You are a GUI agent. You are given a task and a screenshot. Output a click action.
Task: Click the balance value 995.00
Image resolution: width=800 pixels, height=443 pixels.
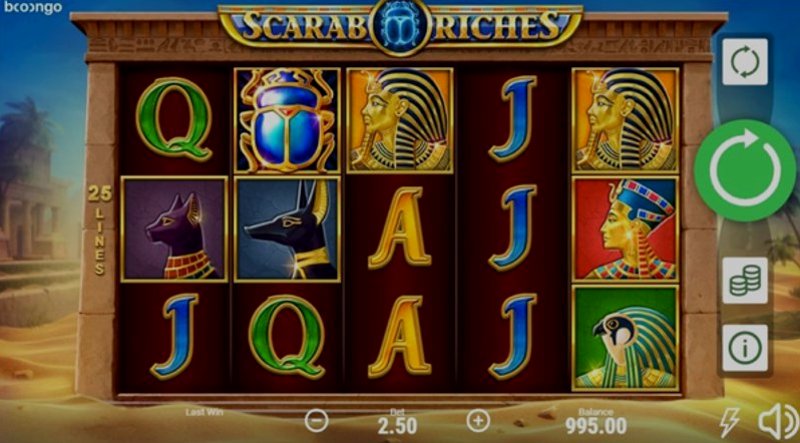point(596,426)
